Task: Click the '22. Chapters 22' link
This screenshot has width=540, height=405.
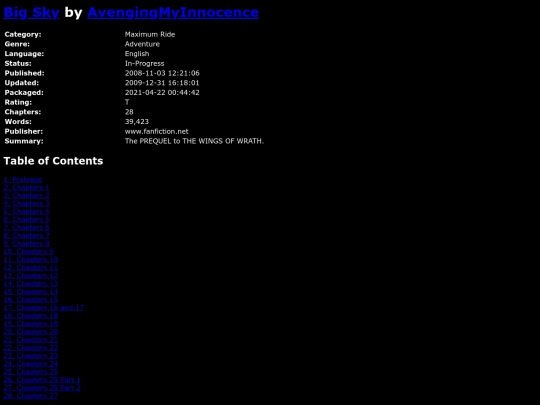Action: pos(31,347)
